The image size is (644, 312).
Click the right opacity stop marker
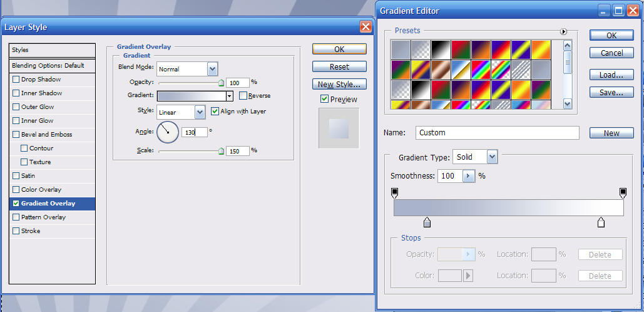pyautogui.click(x=623, y=193)
